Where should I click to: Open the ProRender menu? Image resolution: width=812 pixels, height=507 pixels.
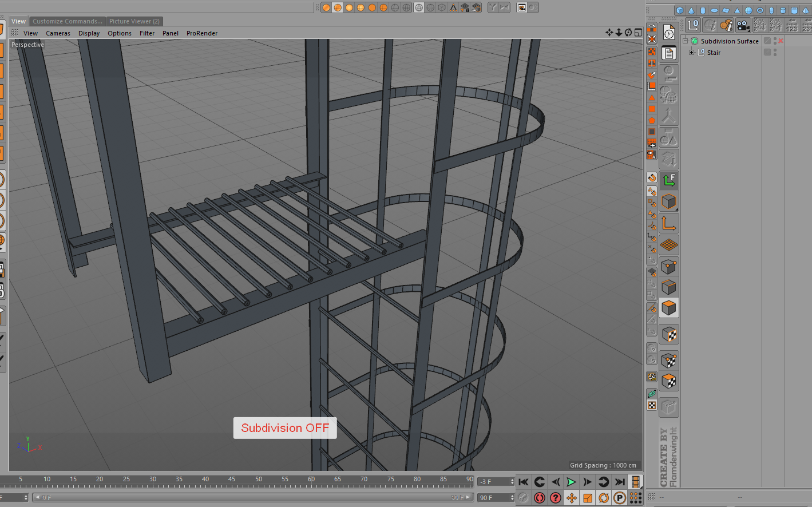click(x=202, y=33)
